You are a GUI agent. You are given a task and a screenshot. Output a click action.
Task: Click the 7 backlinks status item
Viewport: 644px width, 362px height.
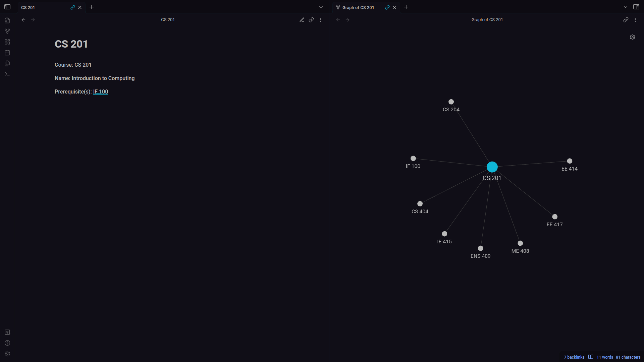pos(574,357)
